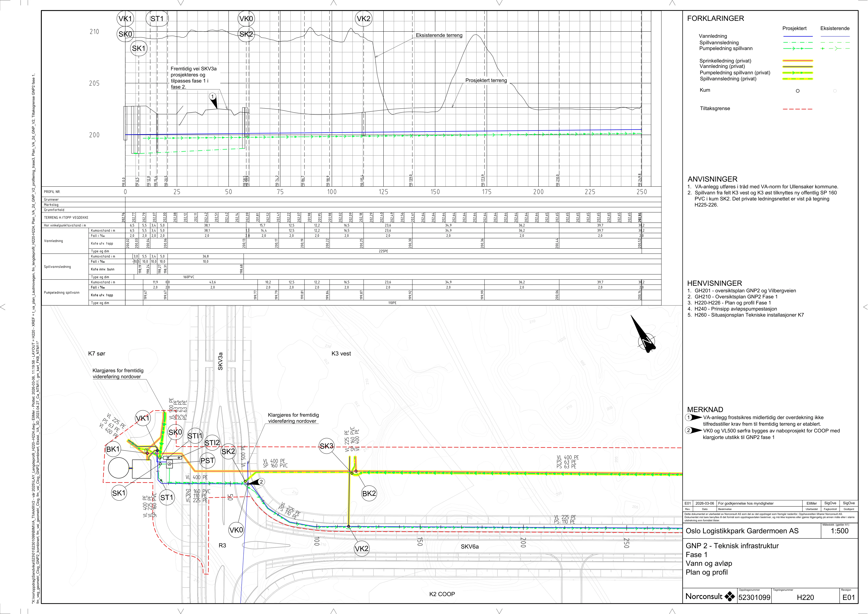Click elevation label 200 on the profile axis
The height and width of the screenshot is (614, 868).
coord(94,135)
